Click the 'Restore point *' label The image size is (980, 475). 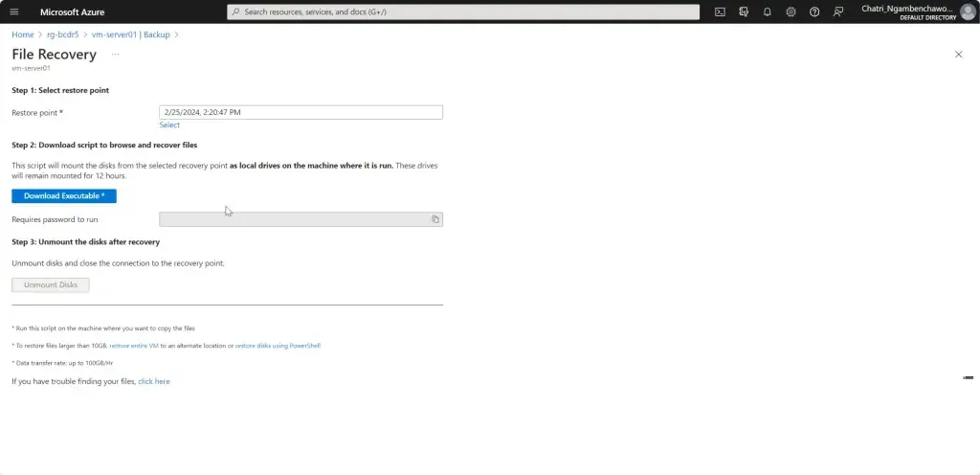[37, 113]
